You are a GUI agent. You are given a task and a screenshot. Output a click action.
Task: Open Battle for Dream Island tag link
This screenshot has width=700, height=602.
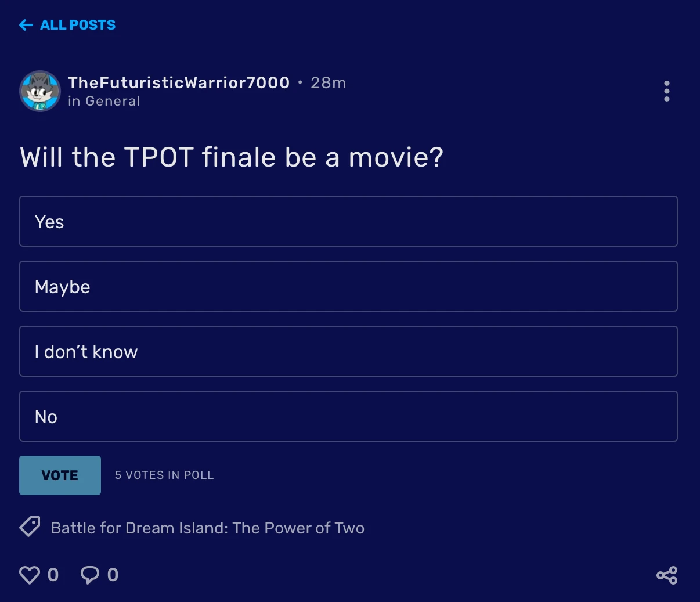point(207,528)
